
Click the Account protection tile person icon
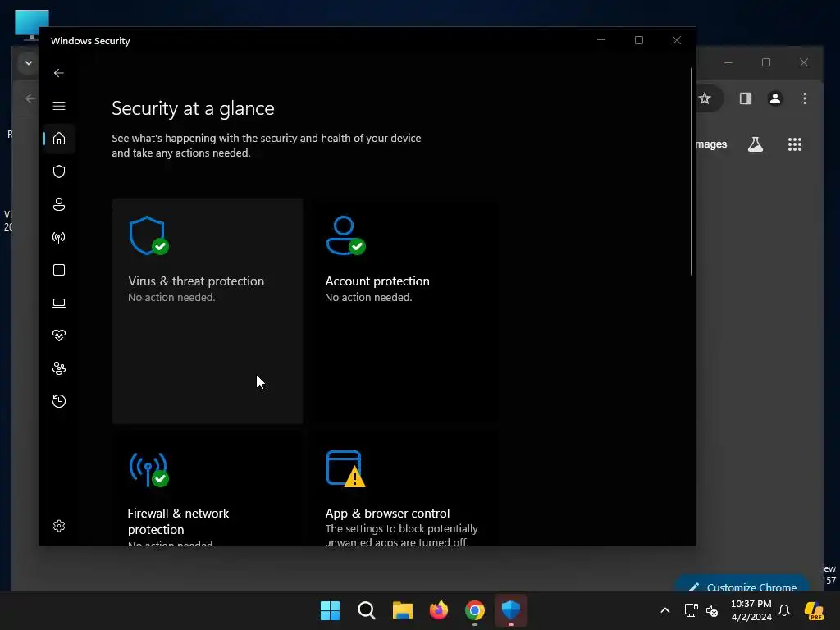(x=345, y=235)
